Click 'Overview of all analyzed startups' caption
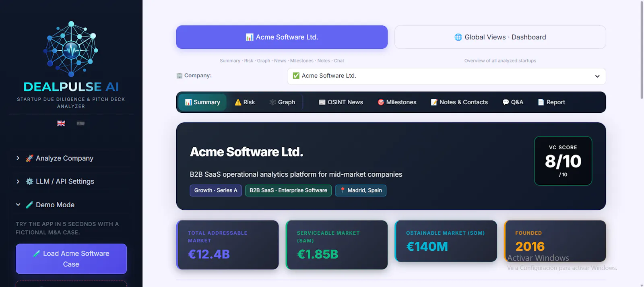 tap(500, 61)
